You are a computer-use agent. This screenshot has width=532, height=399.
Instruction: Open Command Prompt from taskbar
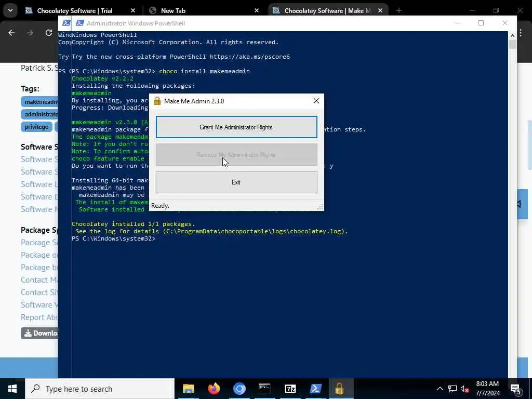(264, 389)
